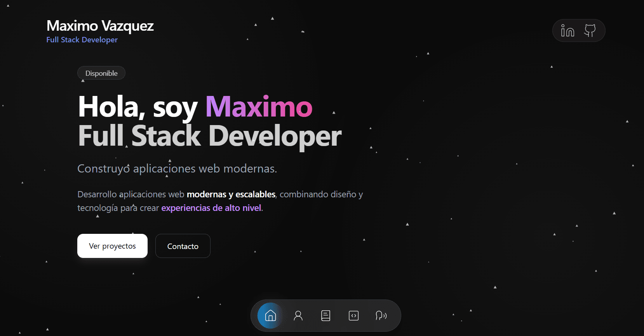Open the book icon in bottom dock
Image resolution: width=644 pixels, height=336 pixels.
326,315
